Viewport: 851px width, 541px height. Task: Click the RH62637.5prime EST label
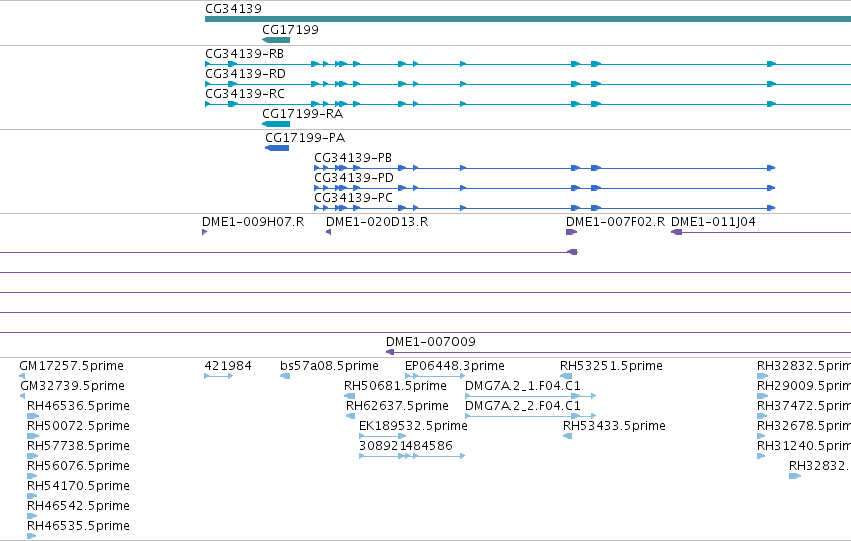(397, 406)
